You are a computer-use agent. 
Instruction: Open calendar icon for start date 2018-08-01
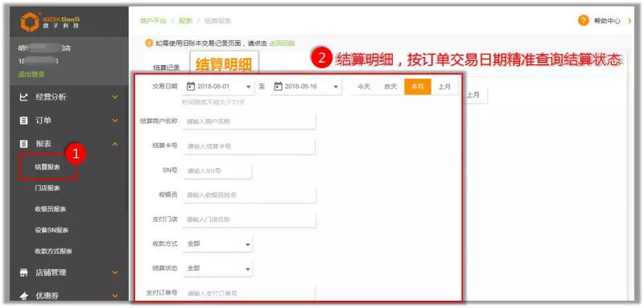click(x=190, y=87)
